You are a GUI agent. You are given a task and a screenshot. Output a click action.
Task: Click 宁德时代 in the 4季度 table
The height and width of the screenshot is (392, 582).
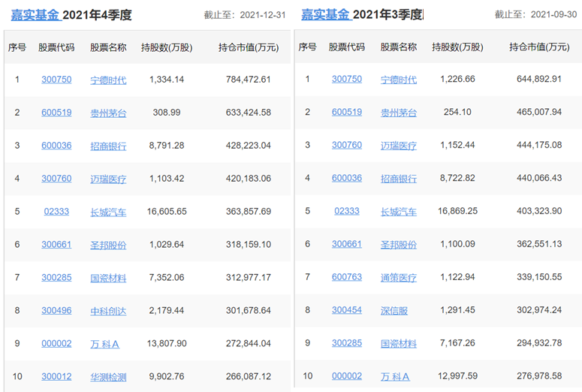pos(108,80)
